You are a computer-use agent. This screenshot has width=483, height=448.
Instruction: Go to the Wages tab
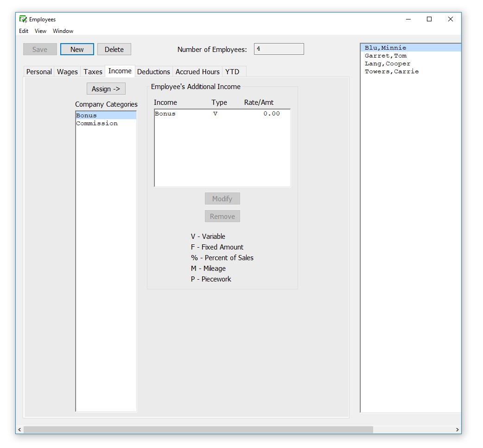click(x=67, y=72)
